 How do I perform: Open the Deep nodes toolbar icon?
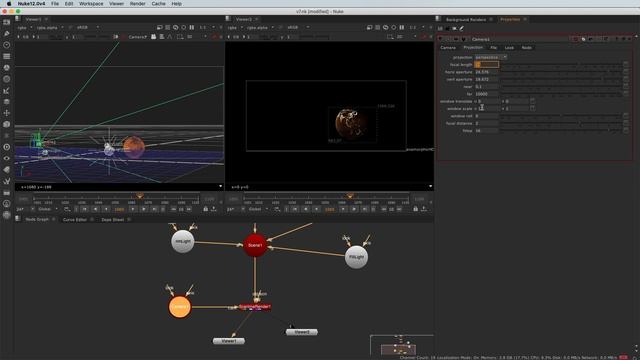click(7, 147)
